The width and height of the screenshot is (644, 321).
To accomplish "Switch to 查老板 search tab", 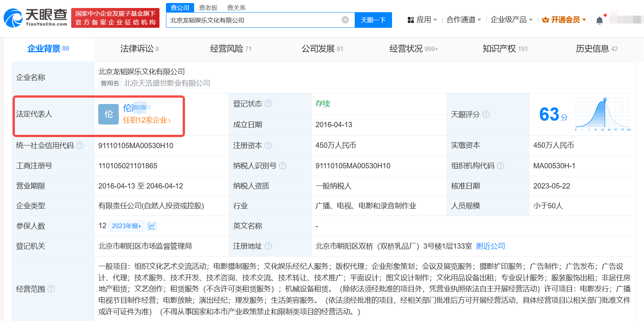I will (x=208, y=8).
